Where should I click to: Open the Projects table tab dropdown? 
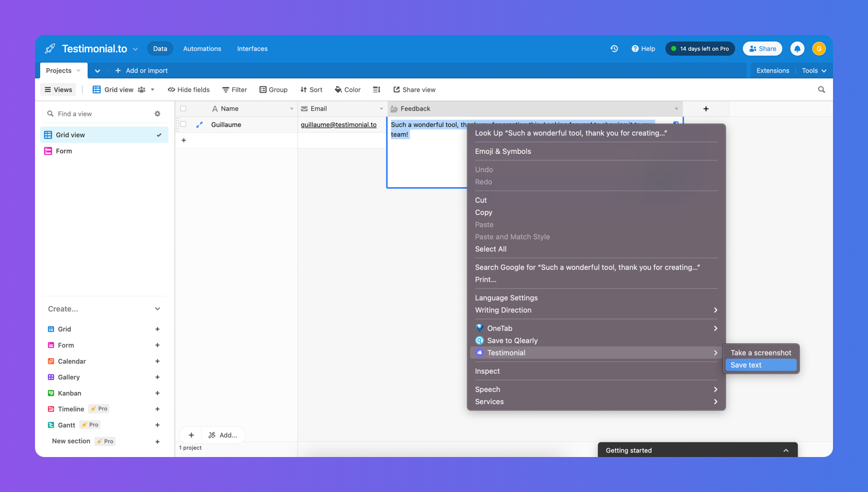click(x=78, y=71)
